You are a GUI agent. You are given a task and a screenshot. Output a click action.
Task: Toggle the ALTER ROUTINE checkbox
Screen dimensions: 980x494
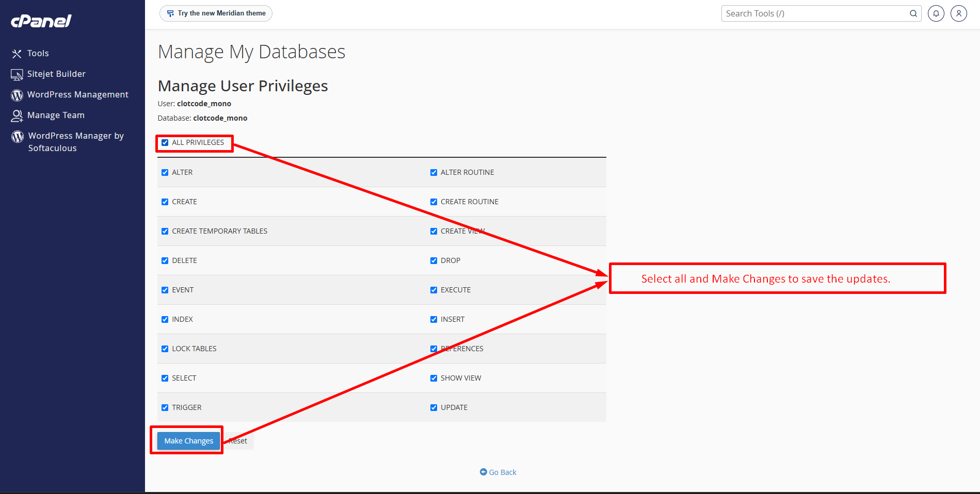click(x=434, y=173)
